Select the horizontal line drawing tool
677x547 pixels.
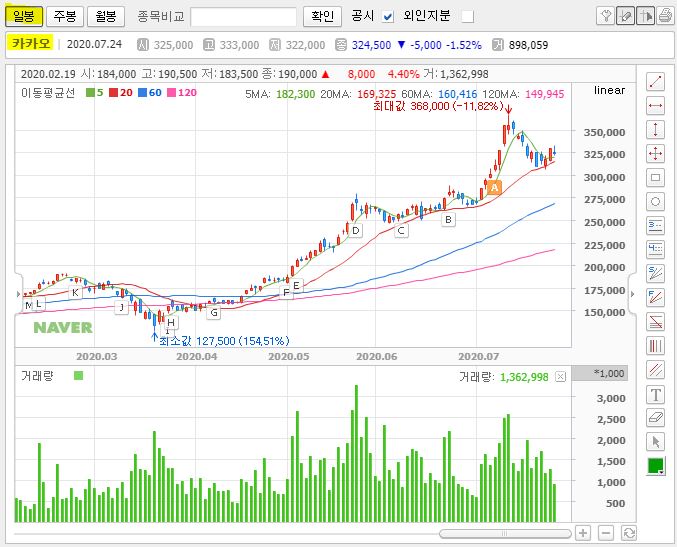pyautogui.click(x=655, y=105)
